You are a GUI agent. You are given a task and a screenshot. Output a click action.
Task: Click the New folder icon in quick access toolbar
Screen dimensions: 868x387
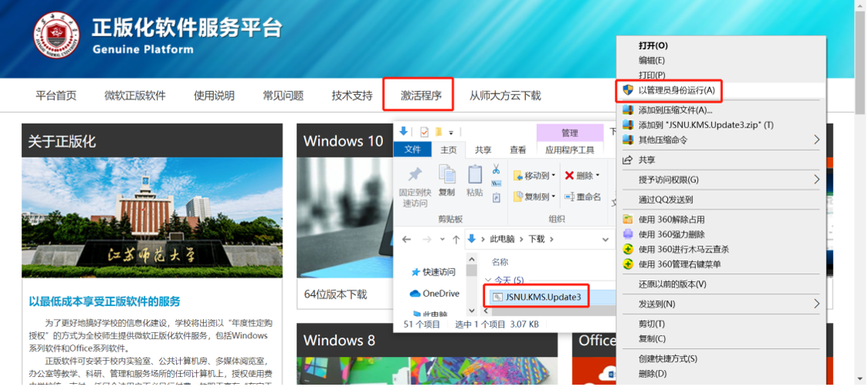439,132
